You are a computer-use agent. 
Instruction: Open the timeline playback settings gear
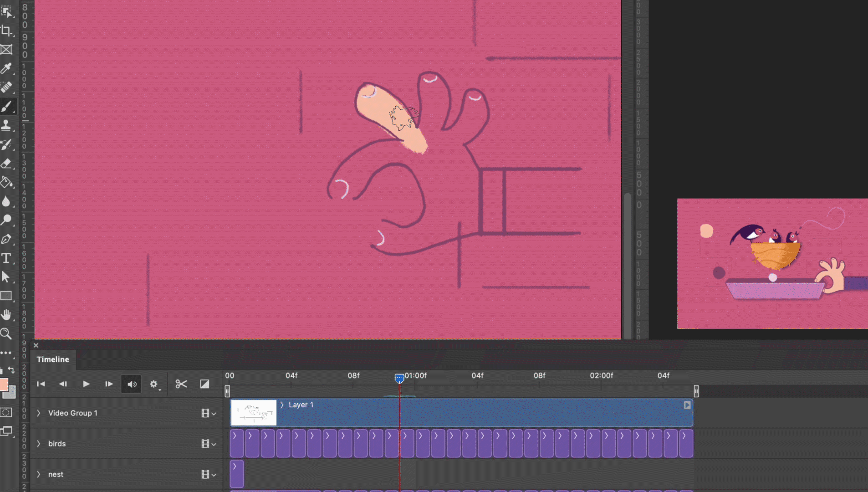pos(154,384)
